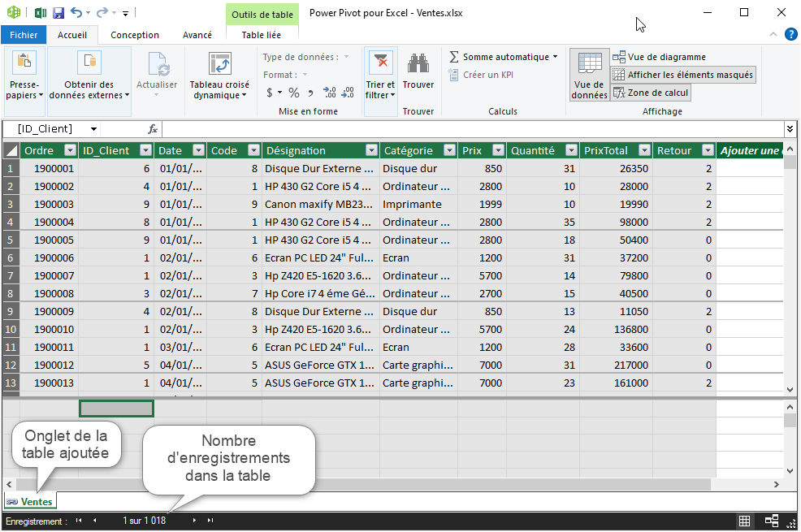The width and height of the screenshot is (801, 532).
Task: Open the PrixTotal column filter dropdown
Action: [x=645, y=150]
